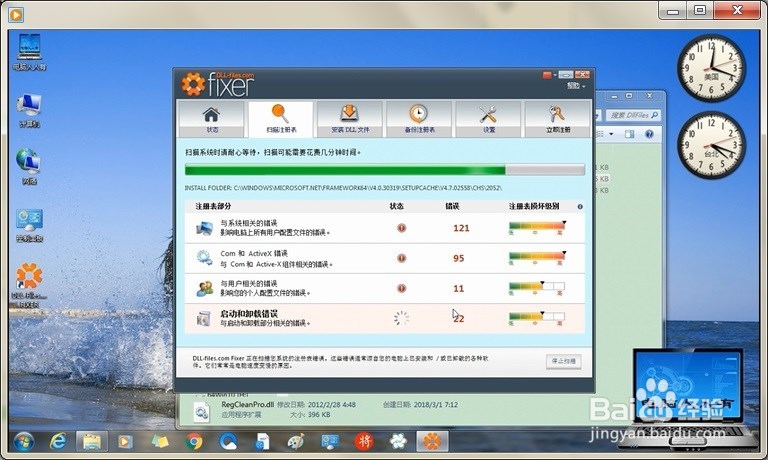Toggle the preview pane icon in Explorer
Image resolution: width=768 pixels, height=460 pixels.
tap(629, 134)
